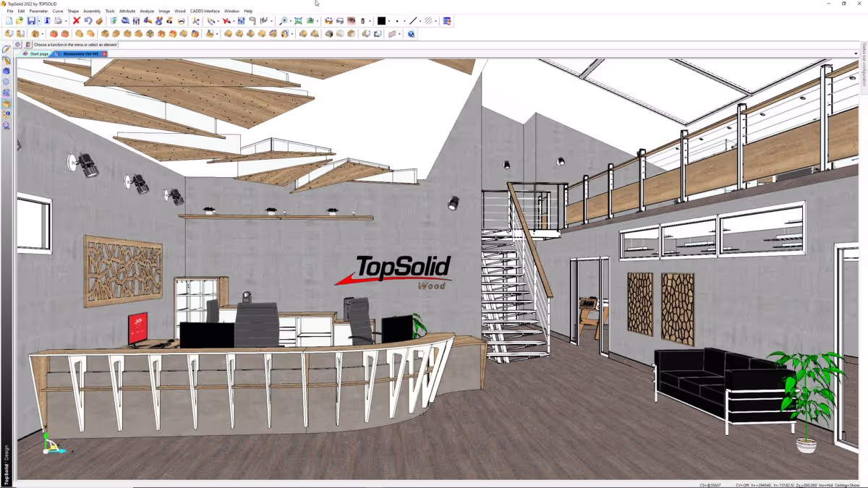Select the ruler-and-pencil icon in sidebar
Image resolution: width=868 pixels, height=488 pixels.
[x=7, y=61]
